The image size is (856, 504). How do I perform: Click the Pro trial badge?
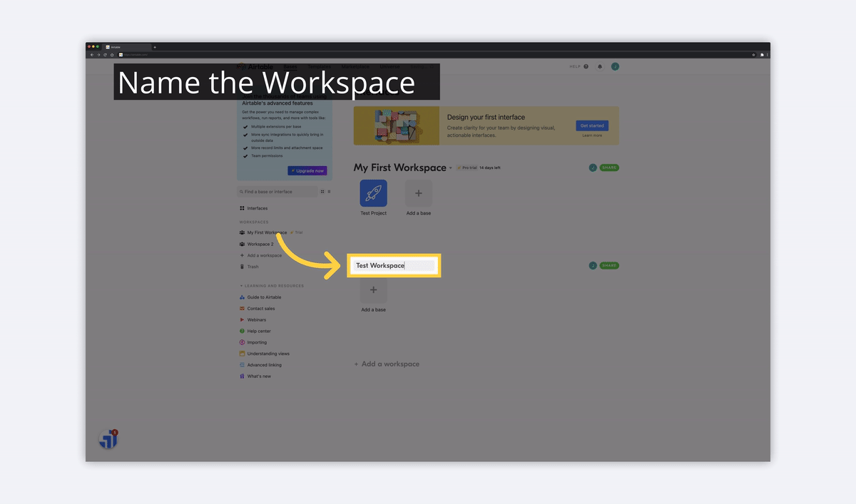467,168
